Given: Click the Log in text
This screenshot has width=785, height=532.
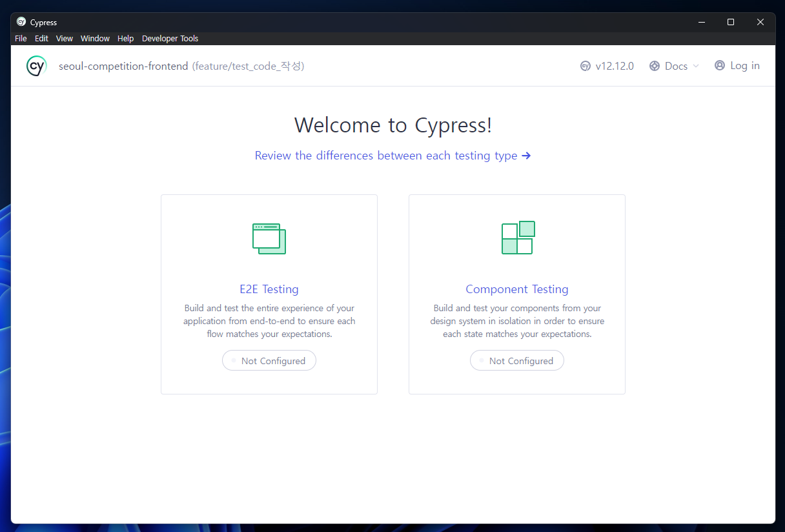Looking at the screenshot, I should click(x=745, y=65).
